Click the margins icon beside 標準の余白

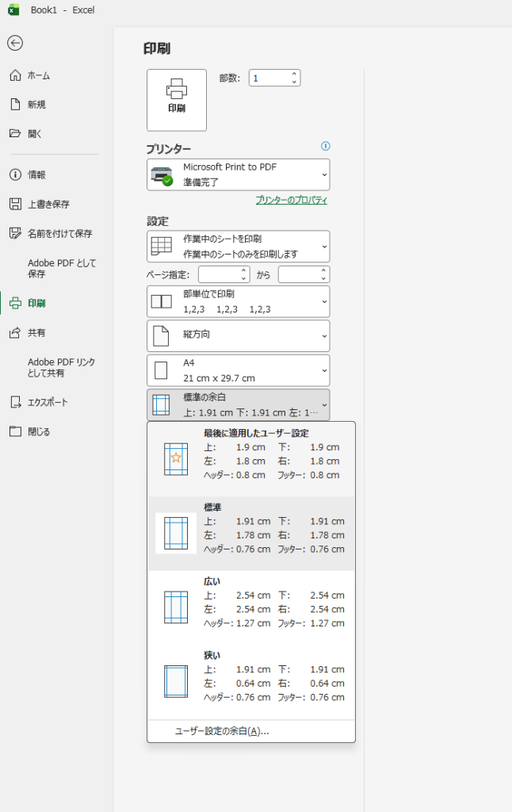point(161,405)
